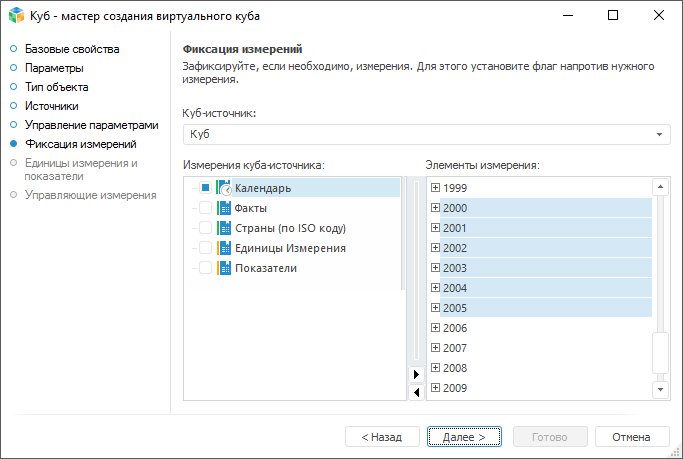
Task: Click the Факты dimension icon
Action: (224, 208)
